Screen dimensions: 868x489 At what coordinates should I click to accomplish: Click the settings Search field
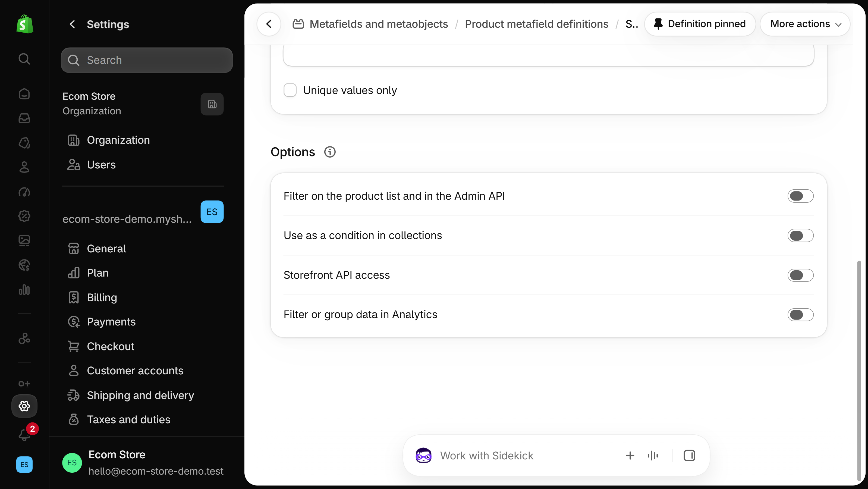(147, 60)
